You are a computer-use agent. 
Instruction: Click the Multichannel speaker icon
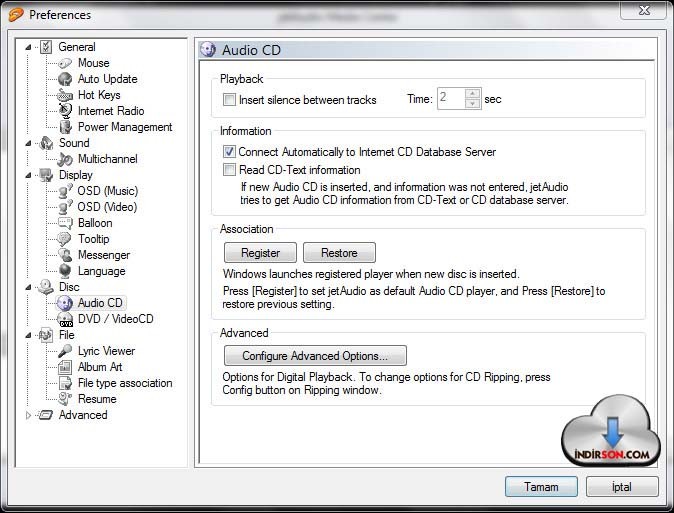65,159
